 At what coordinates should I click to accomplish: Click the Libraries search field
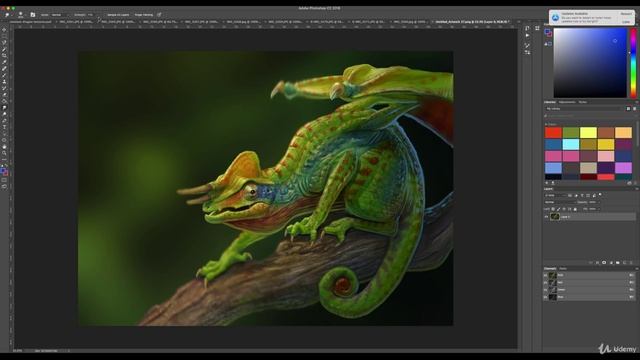point(588,116)
